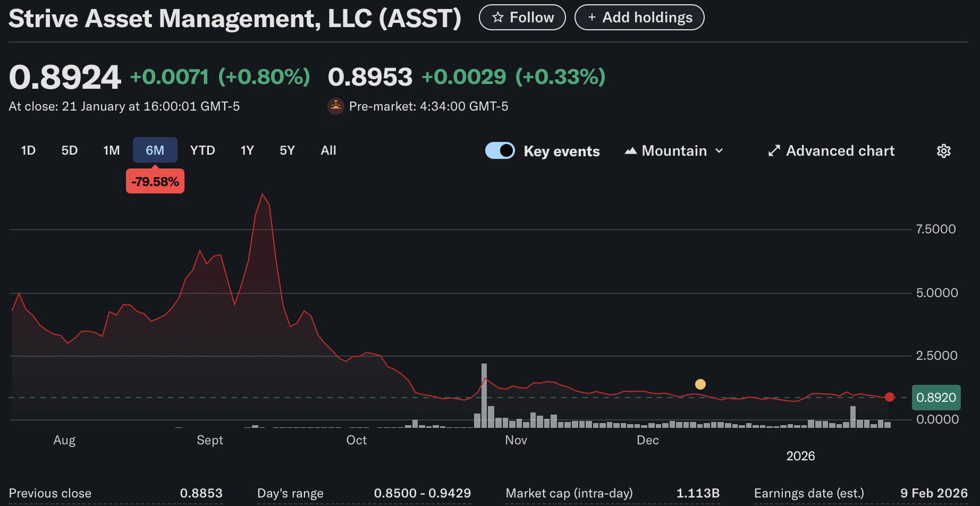
Task: Click the 0.8920 price tag on chart
Action: pos(936,397)
